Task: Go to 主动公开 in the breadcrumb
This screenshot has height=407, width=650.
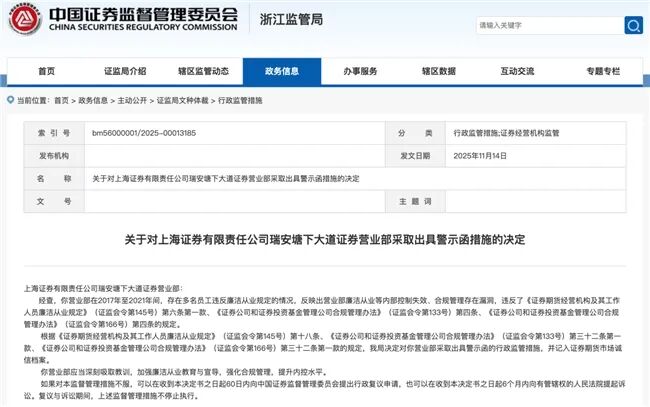Action: [x=132, y=100]
